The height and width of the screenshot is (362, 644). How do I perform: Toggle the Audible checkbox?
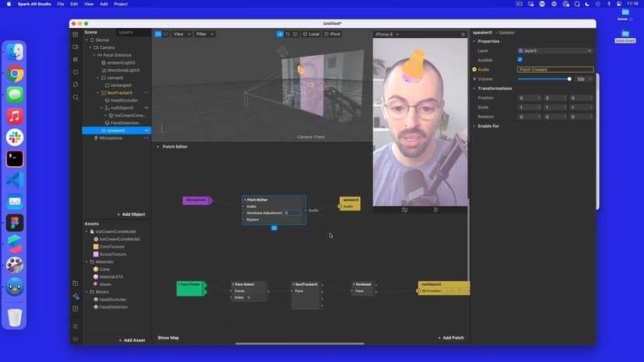pyautogui.click(x=520, y=60)
